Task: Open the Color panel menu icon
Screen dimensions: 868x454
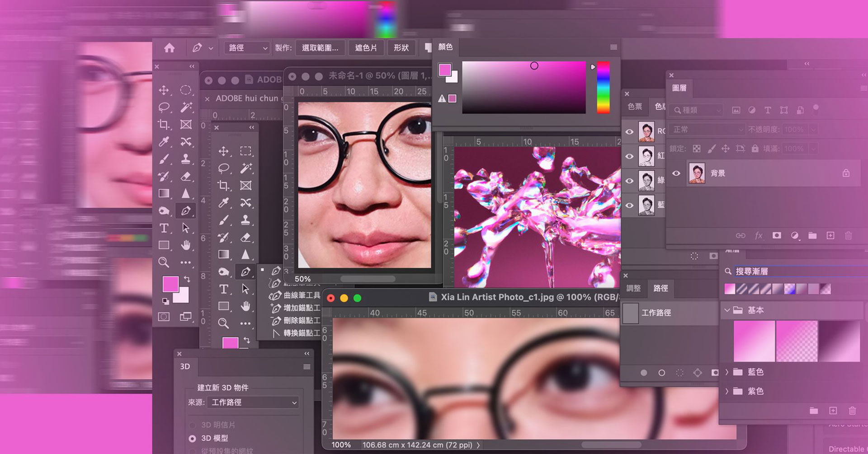Action: 613,47
